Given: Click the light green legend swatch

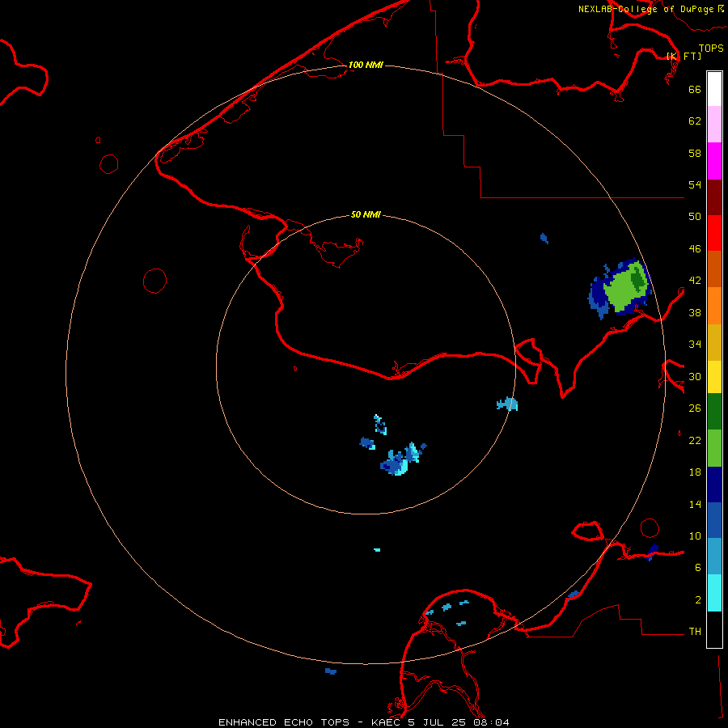Looking at the screenshot, I should (x=714, y=448).
